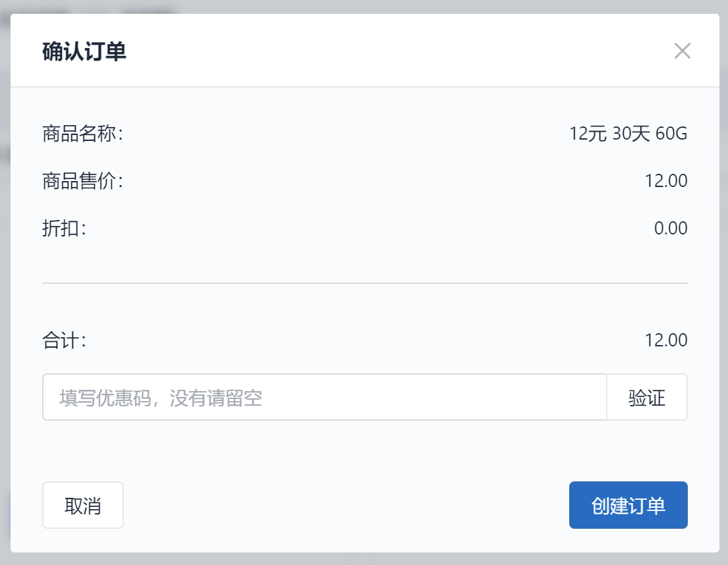The height and width of the screenshot is (565, 728).
Task: Click the 验证 coupon verify button
Action: 647,397
